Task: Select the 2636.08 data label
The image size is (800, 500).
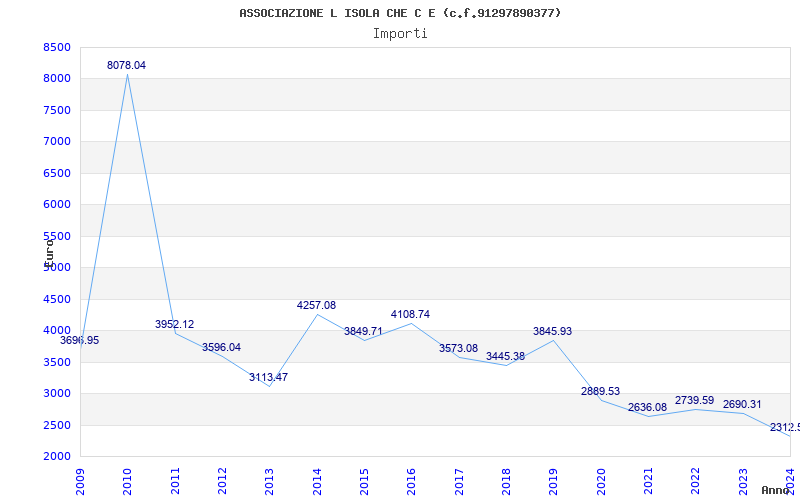Action: point(647,407)
